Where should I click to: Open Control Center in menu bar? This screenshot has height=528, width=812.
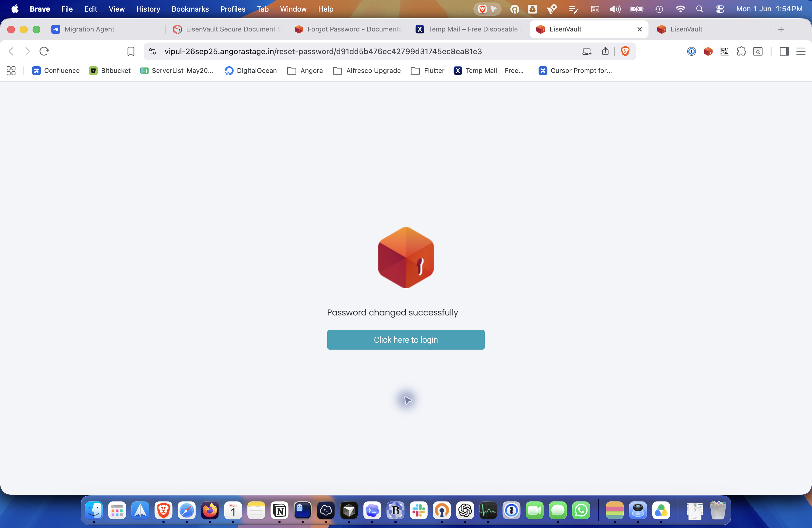tap(720, 9)
